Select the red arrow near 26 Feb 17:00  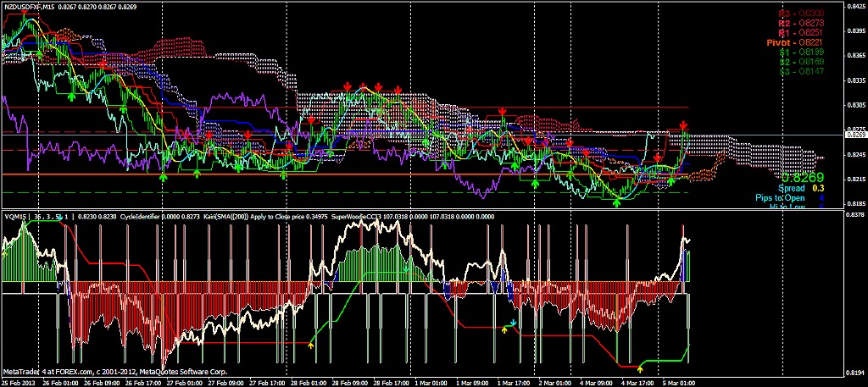click(102, 64)
